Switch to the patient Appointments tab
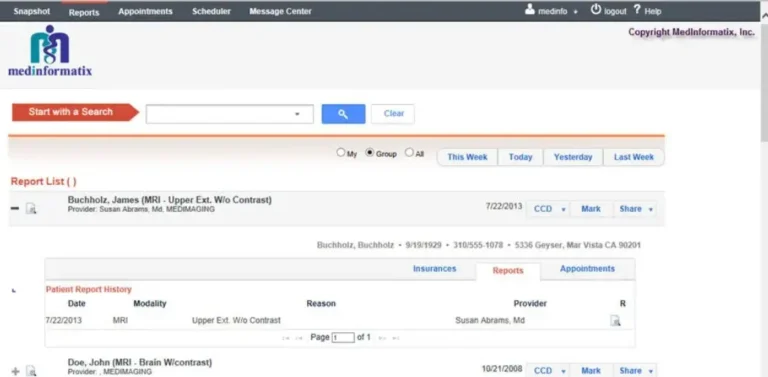The image size is (768, 377). point(587,269)
